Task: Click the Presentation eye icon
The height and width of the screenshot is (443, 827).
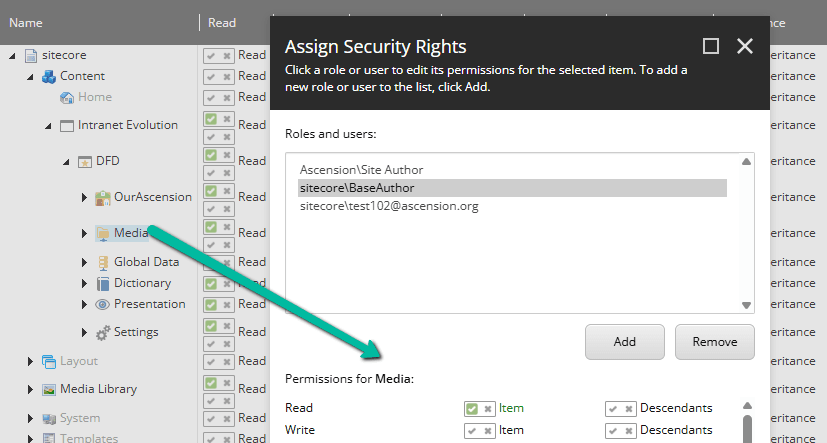Action: click(x=102, y=304)
